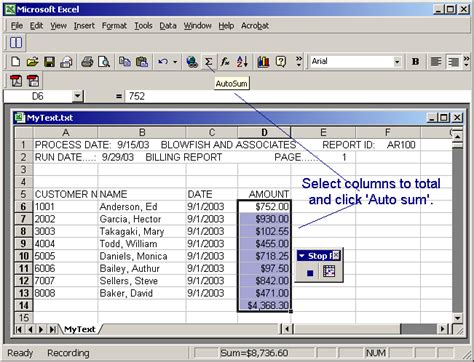Screen dimensions: 474x362
Task: Click the New workbook icon
Action: (x=15, y=62)
